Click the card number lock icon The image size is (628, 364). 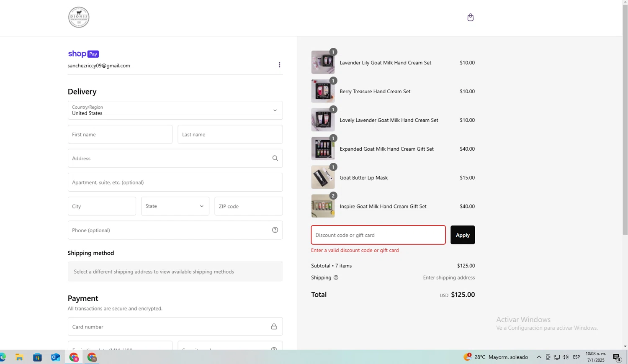[x=274, y=326]
